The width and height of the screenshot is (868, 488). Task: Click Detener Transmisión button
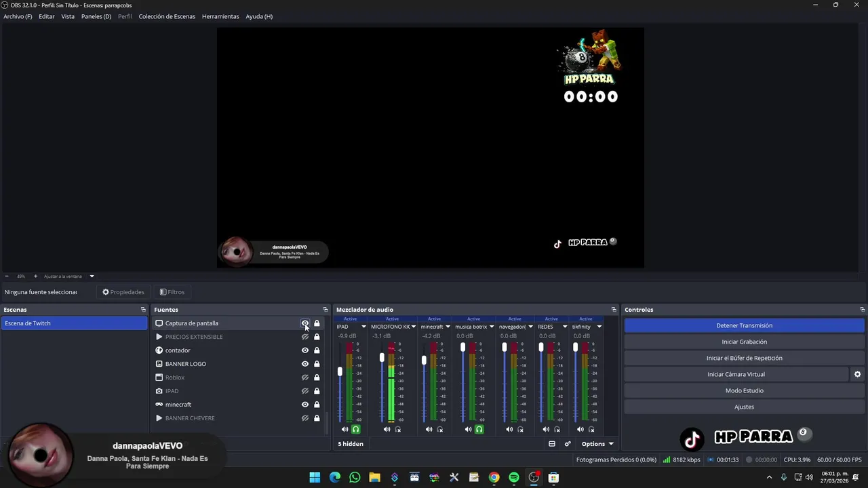(744, 325)
